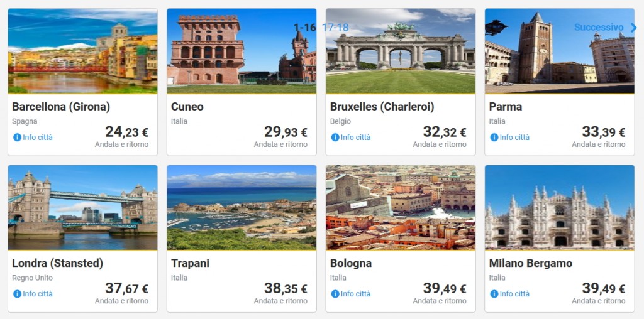Select the Trapani 38,35 € price
The height and width of the screenshot is (319, 644).
click(286, 288)
